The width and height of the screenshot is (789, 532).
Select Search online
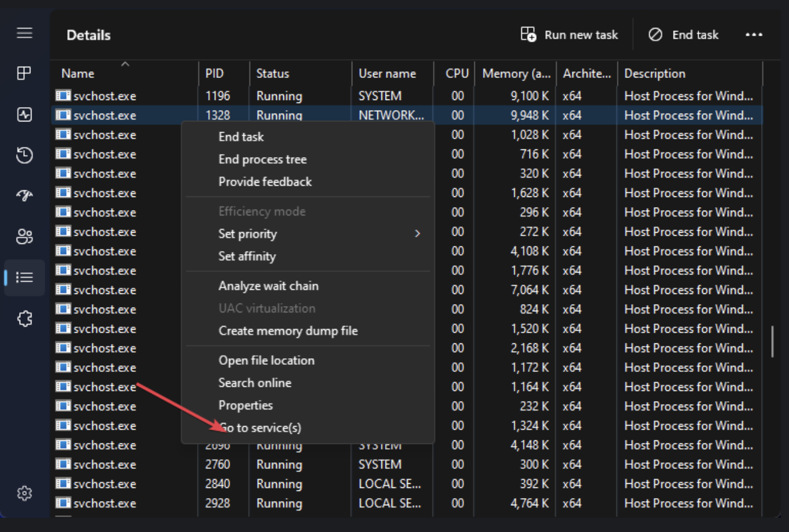tap(255, 383)
